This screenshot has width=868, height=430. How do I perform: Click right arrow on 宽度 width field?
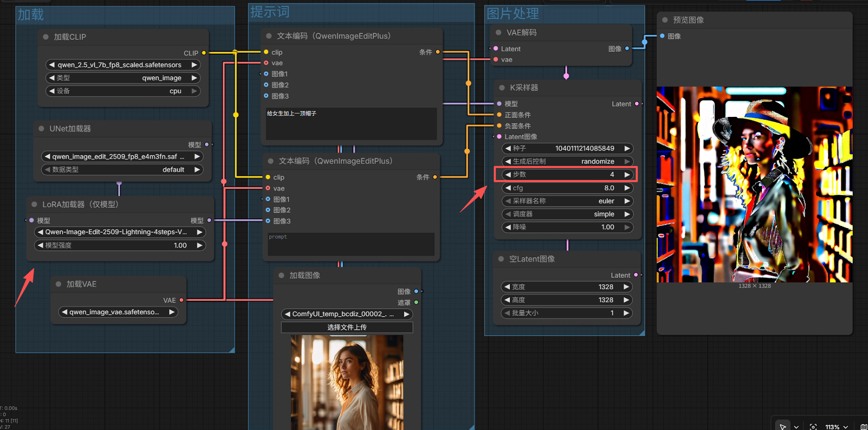pyautogui.click(x=626, y=287)
